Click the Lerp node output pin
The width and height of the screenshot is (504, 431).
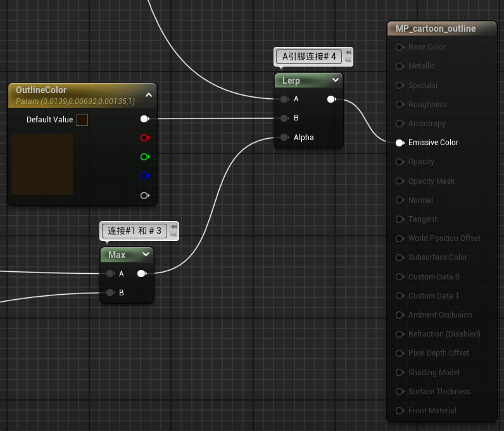click(x=331, y=99)
